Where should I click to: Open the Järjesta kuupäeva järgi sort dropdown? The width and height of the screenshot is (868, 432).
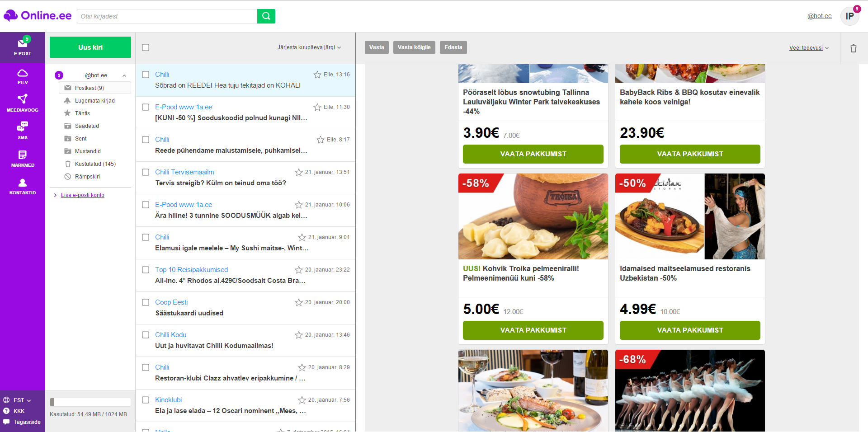309,47
